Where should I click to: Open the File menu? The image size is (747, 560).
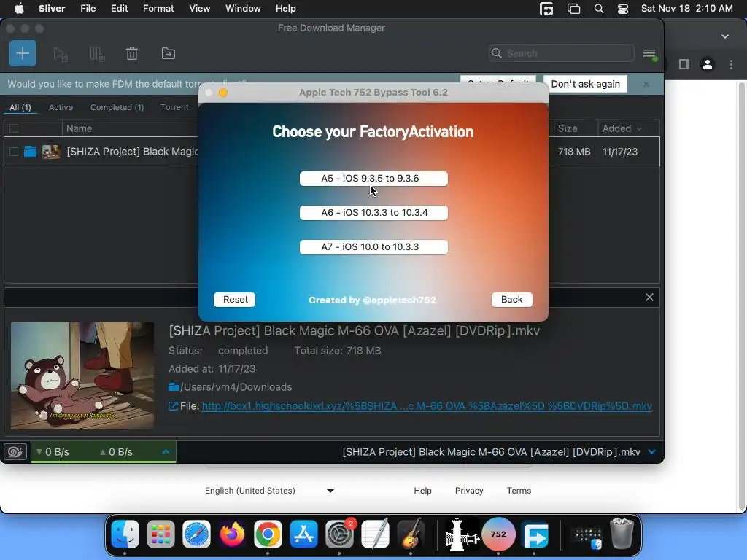[88, 9]
